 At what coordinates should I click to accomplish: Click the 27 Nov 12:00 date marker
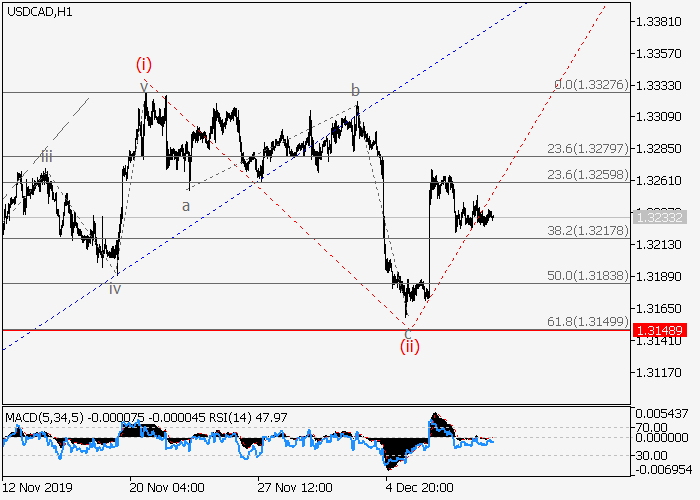293,488
